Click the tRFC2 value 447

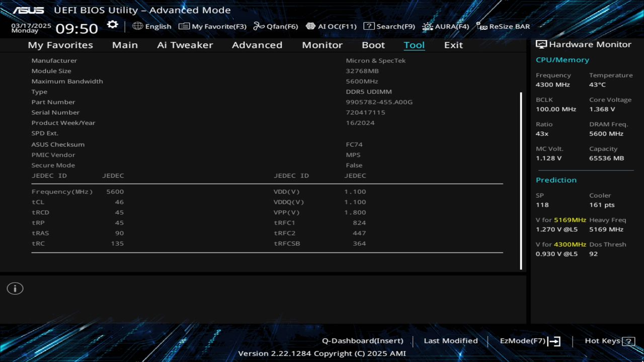(359, 233)
